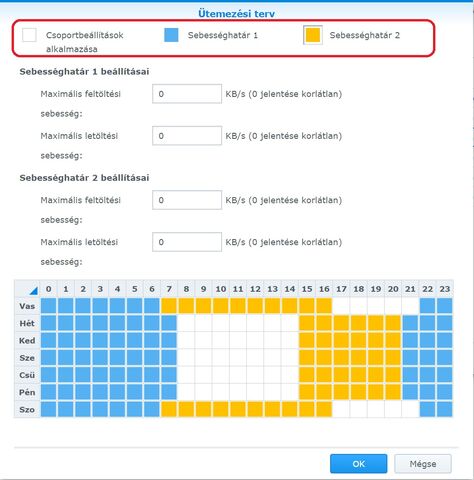474x480 pixels.
Task: Cancel with the Mégse button
Action: click(423, 464)
